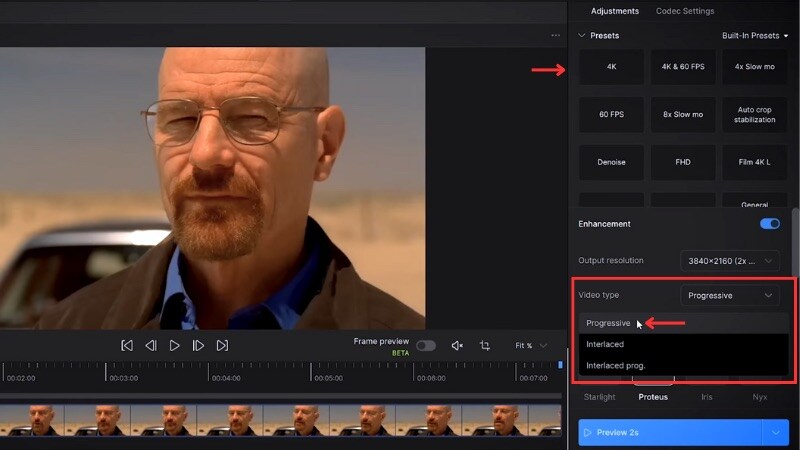Click the blue playhead marker on the timeline
This screenshot has width=800, height=450.
tap(560, 365)
